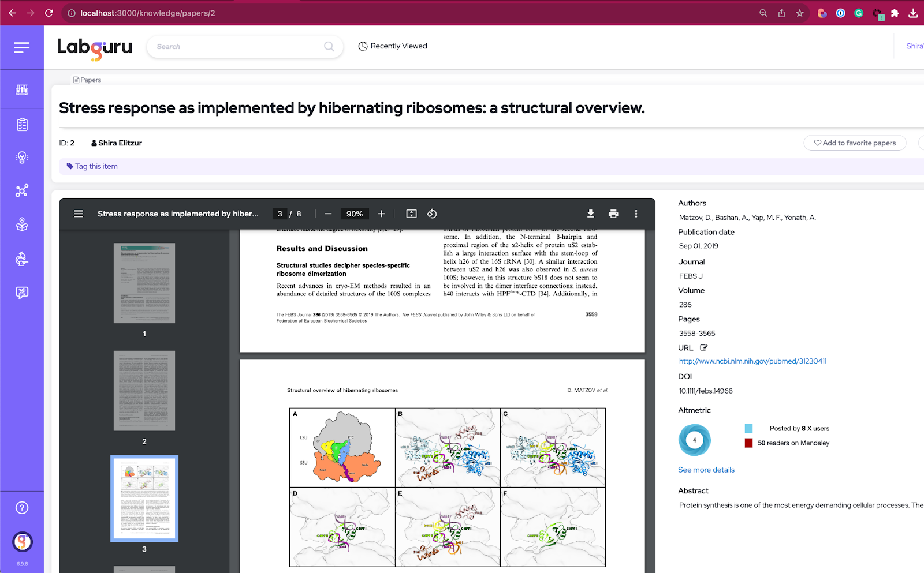Toggle Add to favorite papers
This screenshot has width=924, height=573.
click(855, 143)
